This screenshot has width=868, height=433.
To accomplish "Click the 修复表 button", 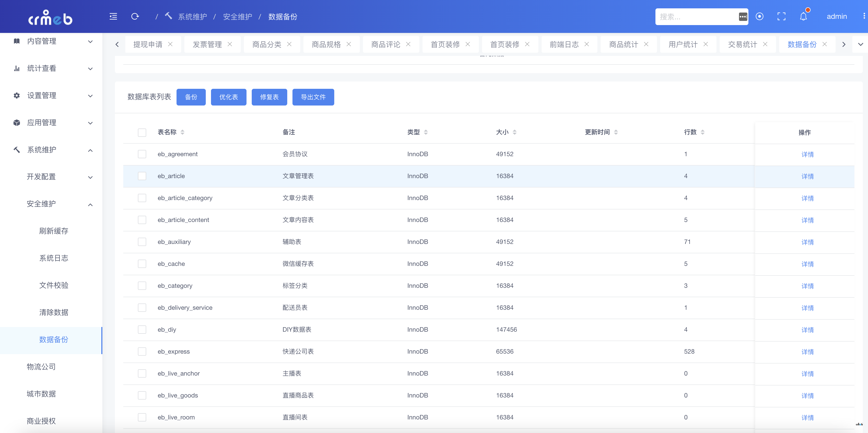I will [x=269, y=97].
